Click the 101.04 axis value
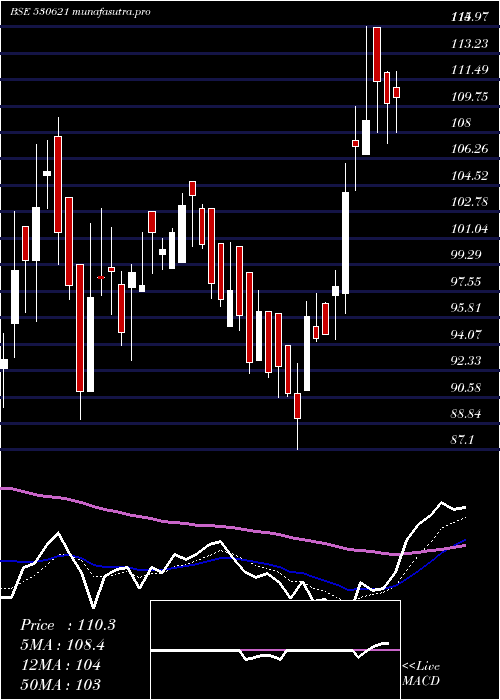500x700 pixels. point(469,229)
